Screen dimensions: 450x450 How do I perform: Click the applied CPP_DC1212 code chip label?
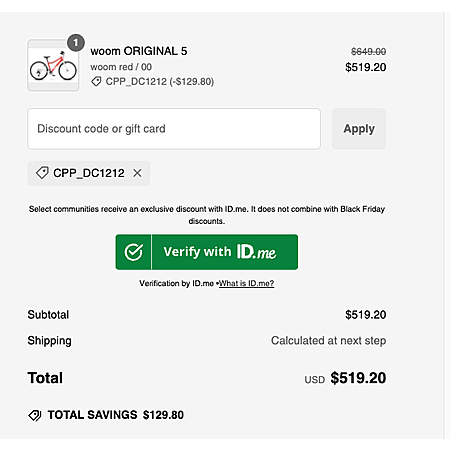click(89, 173)
